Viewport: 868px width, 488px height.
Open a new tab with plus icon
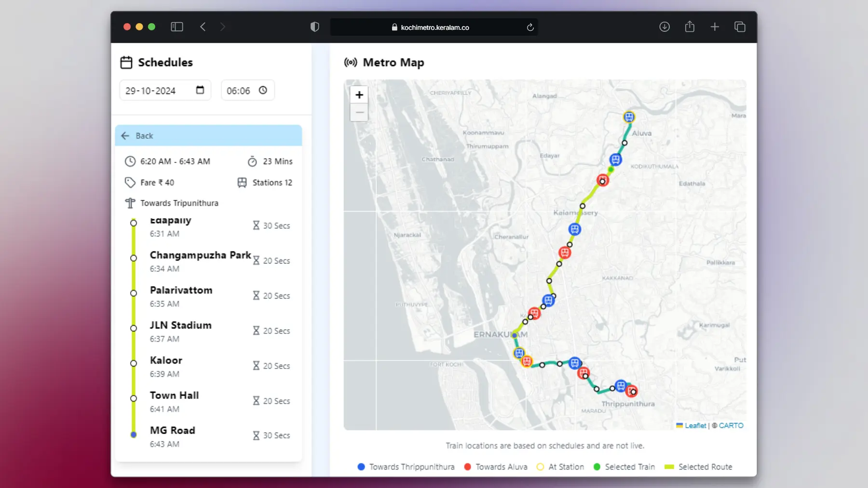coord(715,27)
